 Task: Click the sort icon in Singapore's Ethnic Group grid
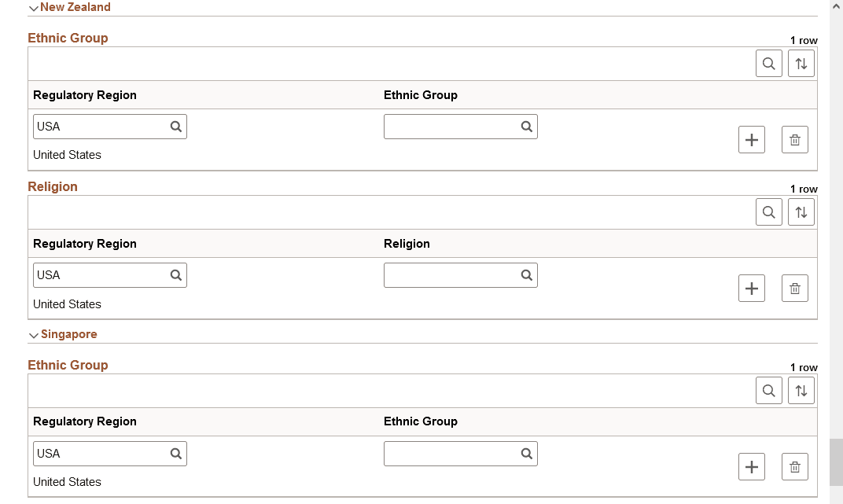pyautogui.click(x=801, y=390)
